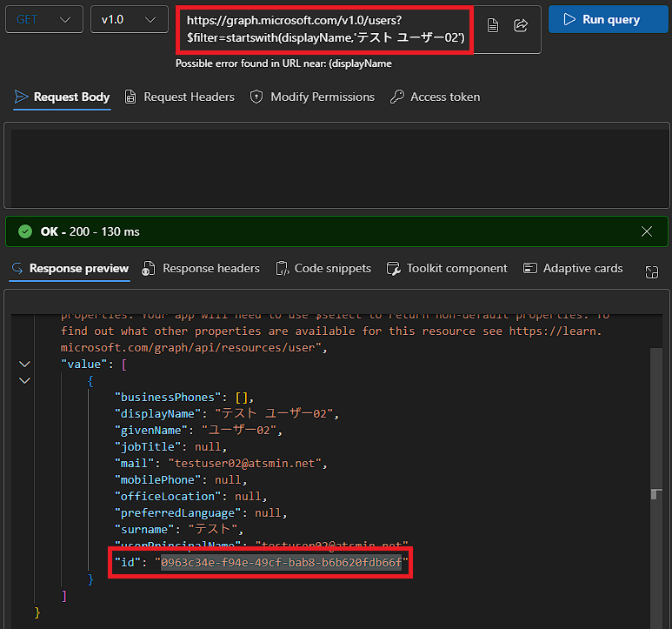Screen dimensions: 672x629
Task: Click the green success check icon
Action: (x=25, y=231)
